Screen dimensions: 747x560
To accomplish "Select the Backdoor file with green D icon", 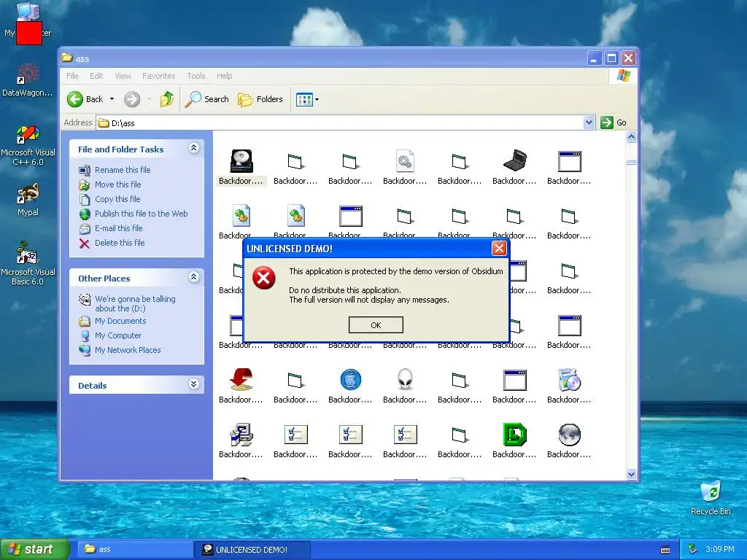I will click(x=514, y=440).
